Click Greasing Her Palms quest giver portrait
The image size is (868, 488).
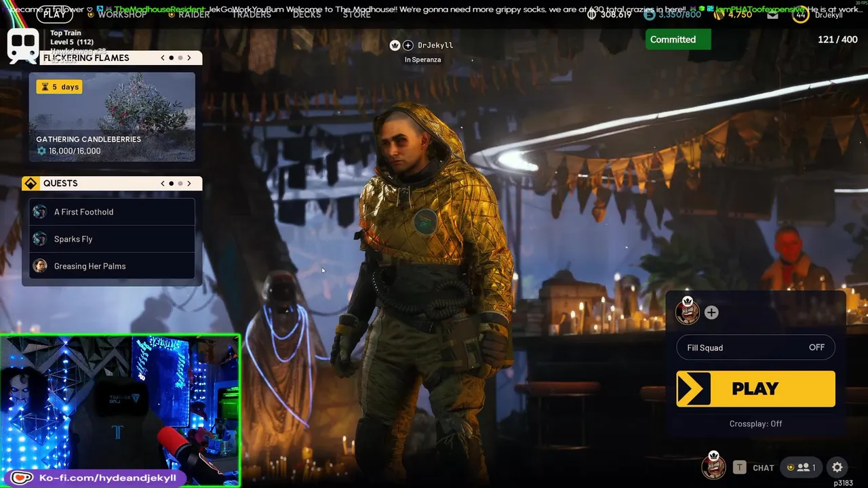[40, 266]
